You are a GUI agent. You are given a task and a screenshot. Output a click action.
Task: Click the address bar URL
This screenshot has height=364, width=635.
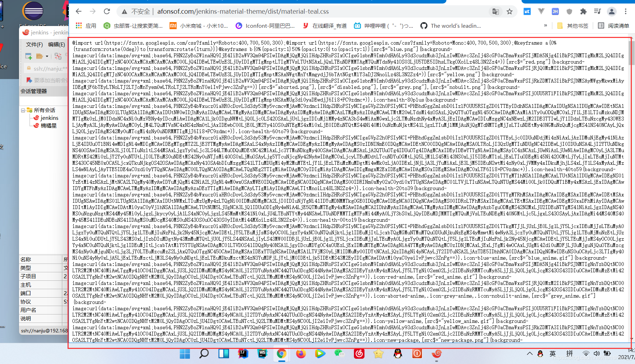click(x=243, y=12)
